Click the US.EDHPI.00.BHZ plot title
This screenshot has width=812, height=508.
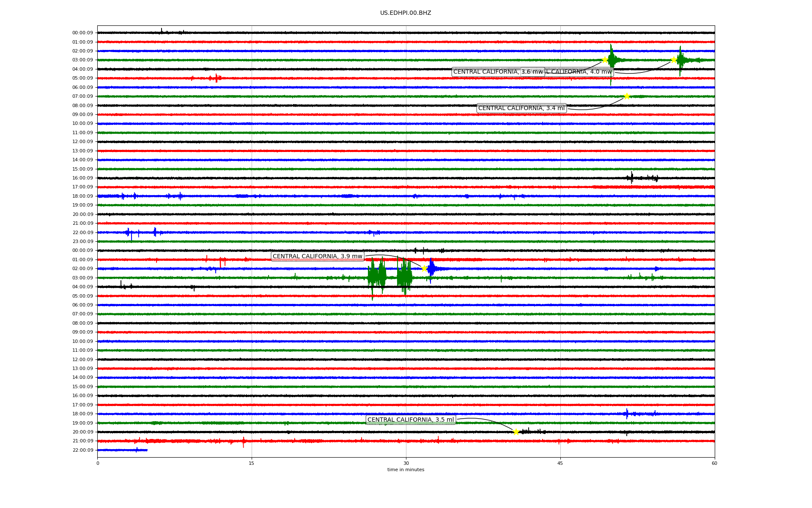[406, 13]
